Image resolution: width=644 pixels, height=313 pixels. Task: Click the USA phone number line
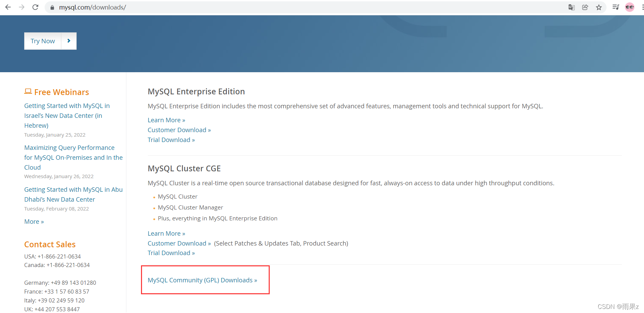52,256
